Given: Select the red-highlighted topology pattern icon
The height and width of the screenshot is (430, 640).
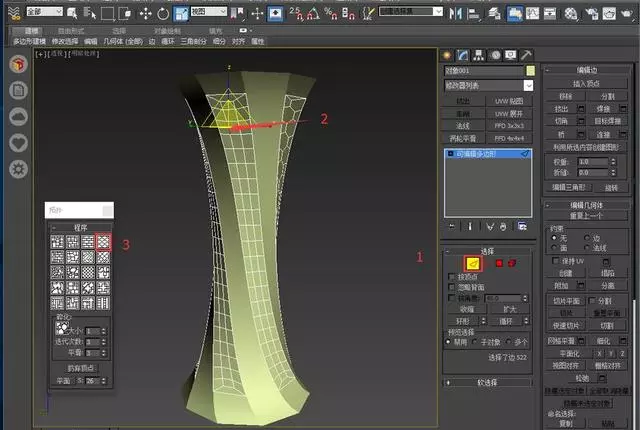Looking at the screenshot, I should [103, 242].
